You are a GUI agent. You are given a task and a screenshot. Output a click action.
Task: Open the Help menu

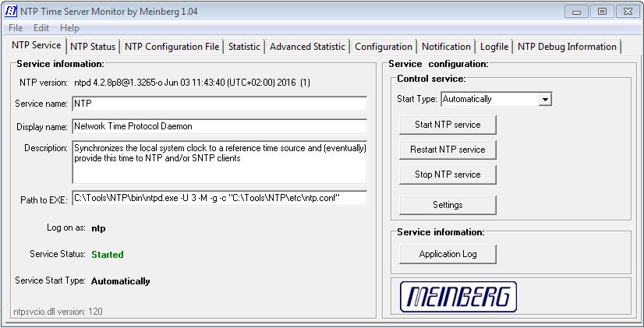[69, 28]
